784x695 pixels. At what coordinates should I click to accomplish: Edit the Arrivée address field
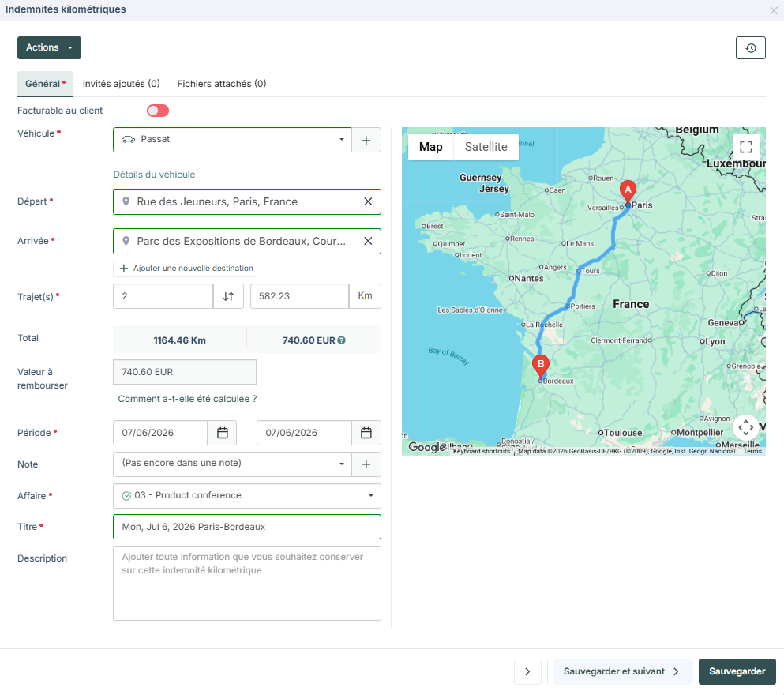coord(247,241)
